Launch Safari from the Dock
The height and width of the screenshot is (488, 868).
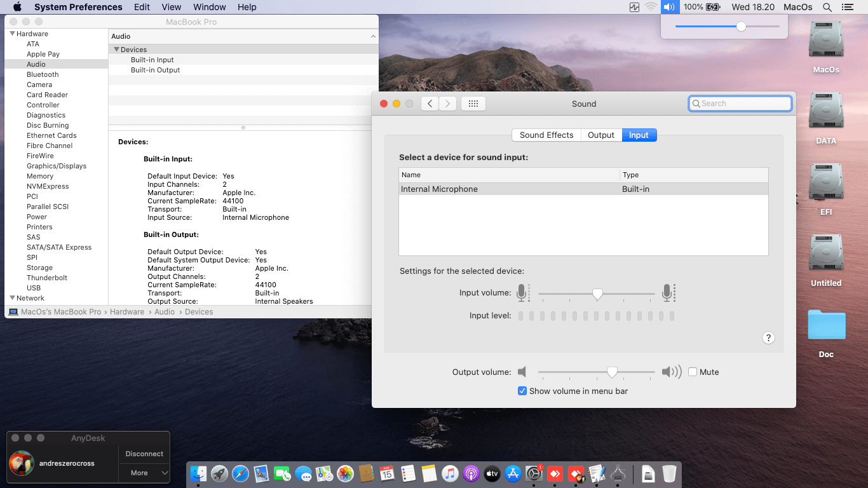[x=240, y=473]
